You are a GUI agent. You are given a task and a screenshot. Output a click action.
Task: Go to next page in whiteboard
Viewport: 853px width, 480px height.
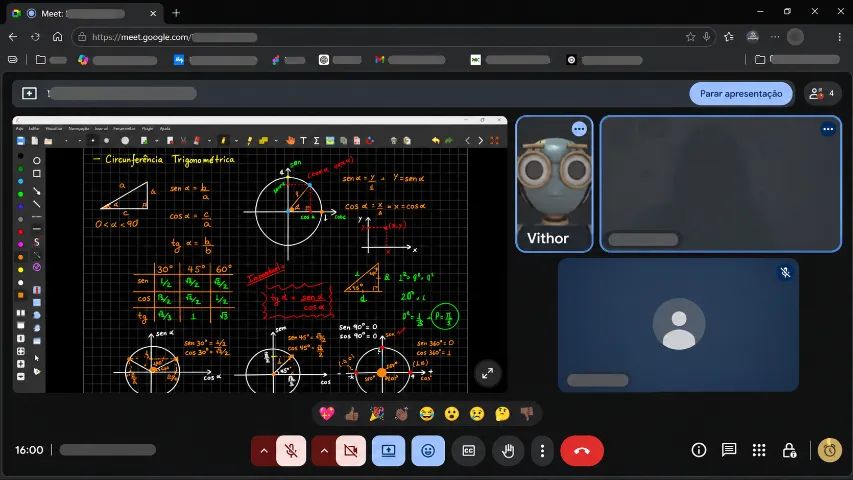point(481,140)
